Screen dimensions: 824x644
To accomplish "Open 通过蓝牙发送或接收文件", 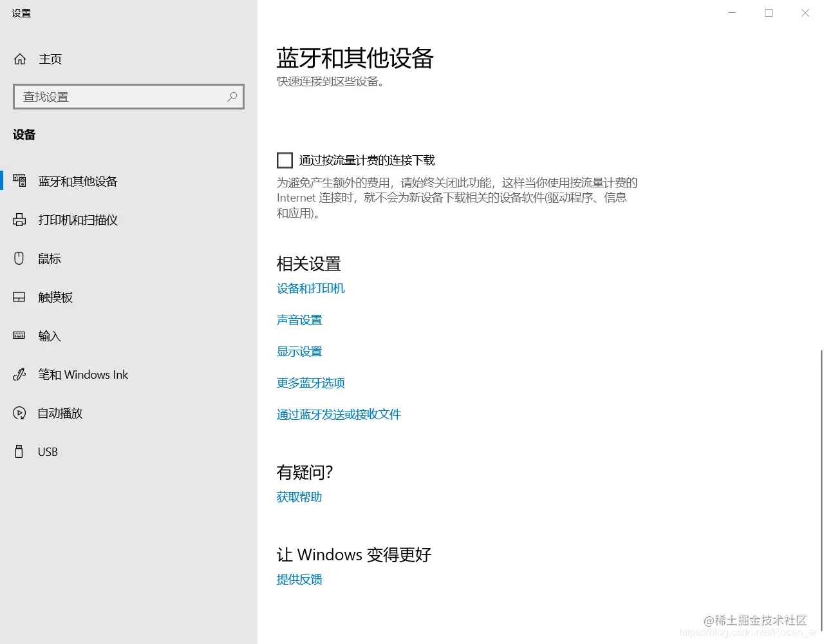I will [x=339, y=414].
